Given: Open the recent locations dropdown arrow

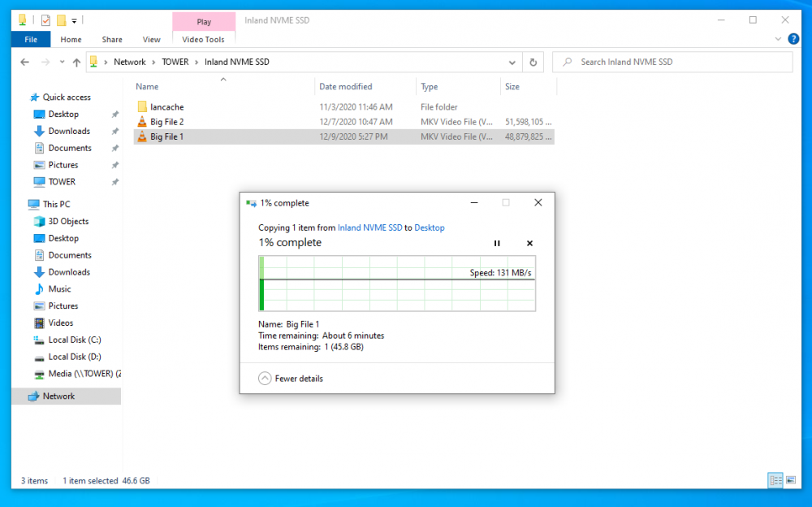Looking at the screenshot, I should coord(63,63).
